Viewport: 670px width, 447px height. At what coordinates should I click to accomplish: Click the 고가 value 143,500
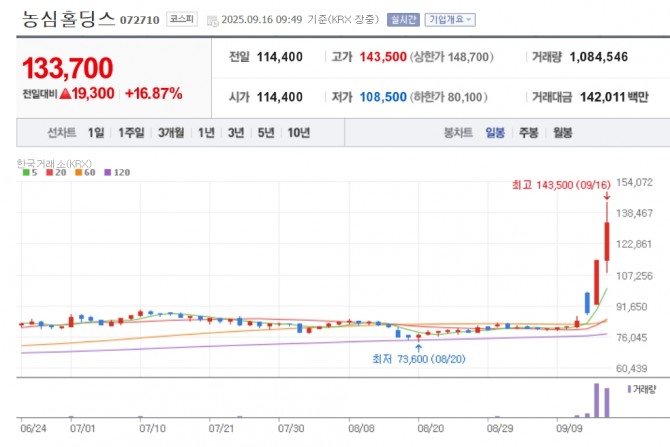tap(383, 57)
